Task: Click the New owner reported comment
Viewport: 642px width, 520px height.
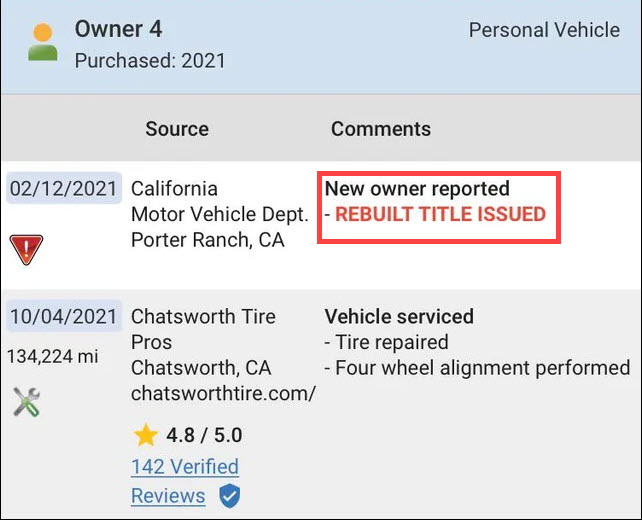Action: click(x=417, y=189)
